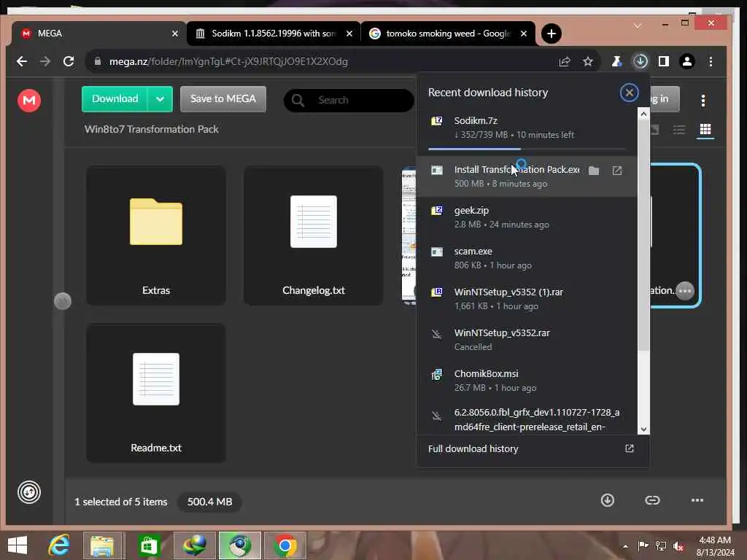The width and height of the screenshot is (747, 560).
Task: Click the download history scrollbar up arrow
Action: coord(643,114)
